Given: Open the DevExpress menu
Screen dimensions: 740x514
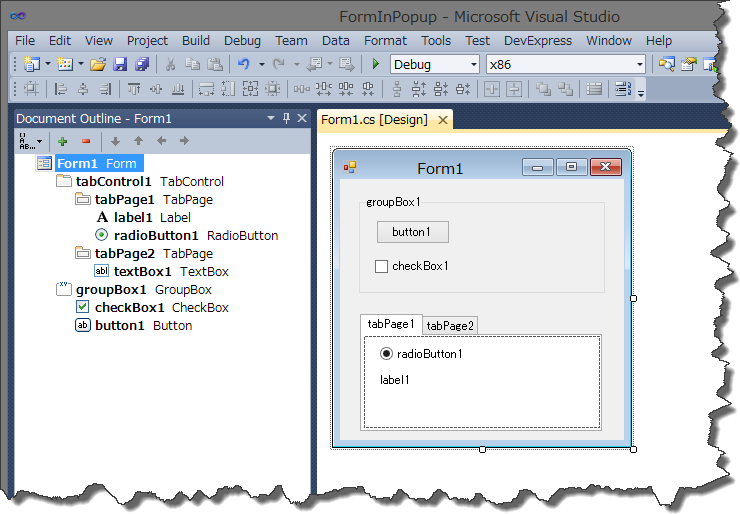Looking at the screenshot, I should pos(538,41).
